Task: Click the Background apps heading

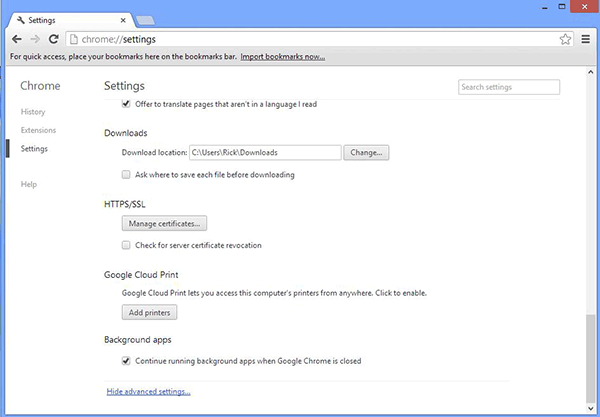Action: tap(138, 340)
